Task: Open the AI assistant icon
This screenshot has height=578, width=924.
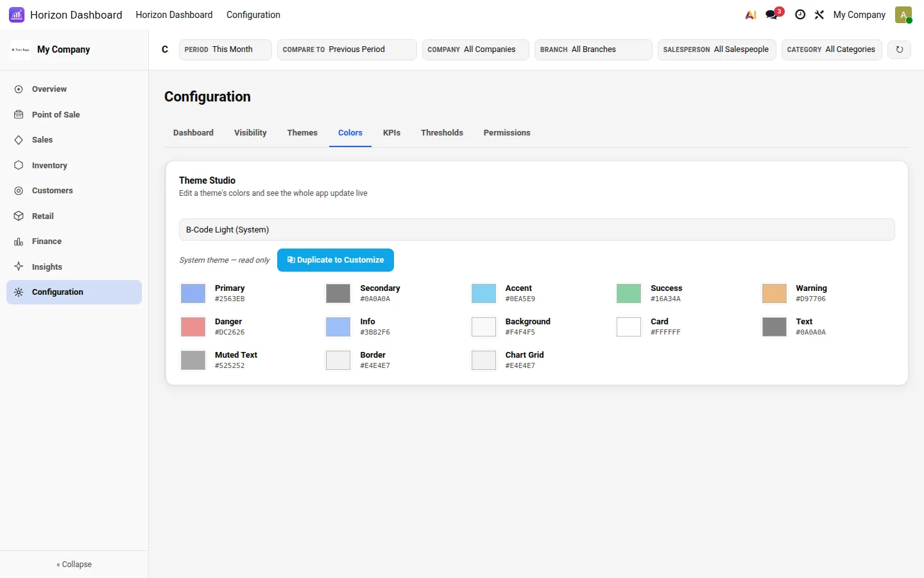Action: pyautogui.click(x=751, y=15)
